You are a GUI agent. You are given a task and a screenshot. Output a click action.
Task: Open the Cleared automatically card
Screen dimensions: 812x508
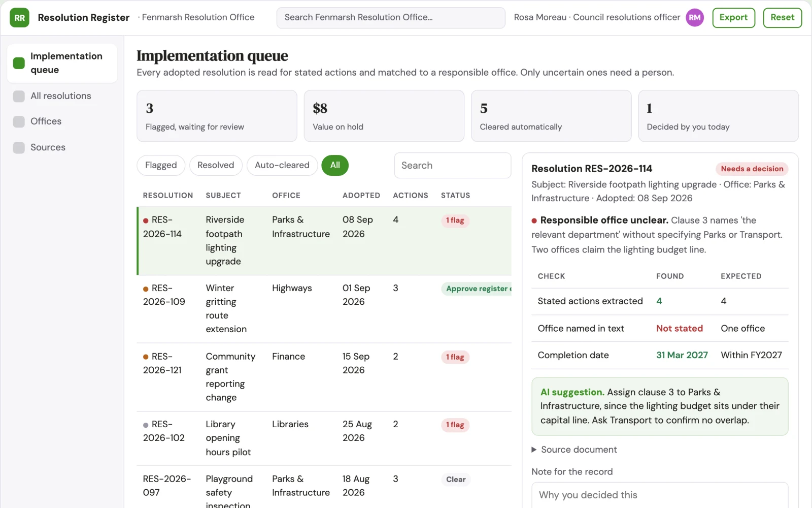551,116
